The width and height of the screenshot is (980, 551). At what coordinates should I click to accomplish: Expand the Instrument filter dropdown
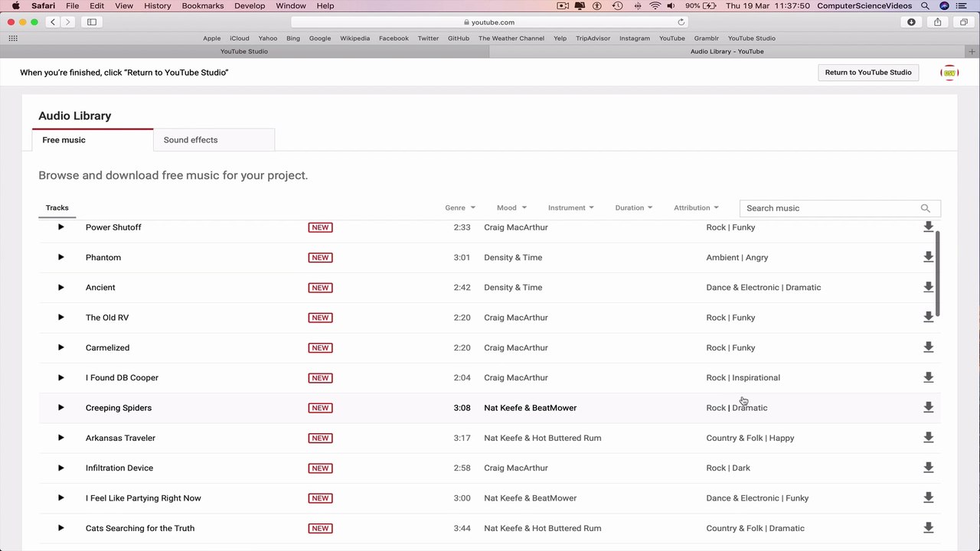(x=571, y=207)
